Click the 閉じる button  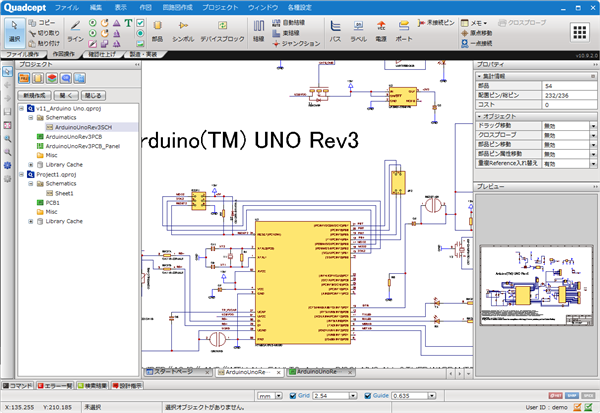click(x=93, y=95)
